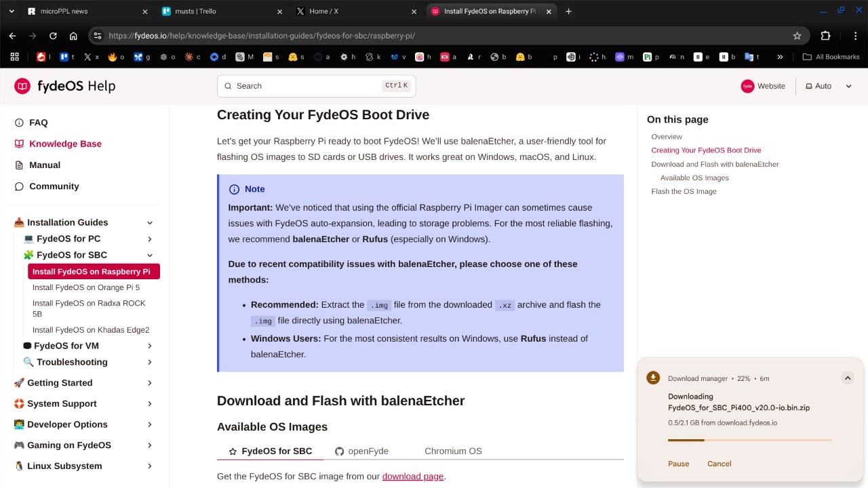Open the globe bookmark labeled b

tap(498, 57)
